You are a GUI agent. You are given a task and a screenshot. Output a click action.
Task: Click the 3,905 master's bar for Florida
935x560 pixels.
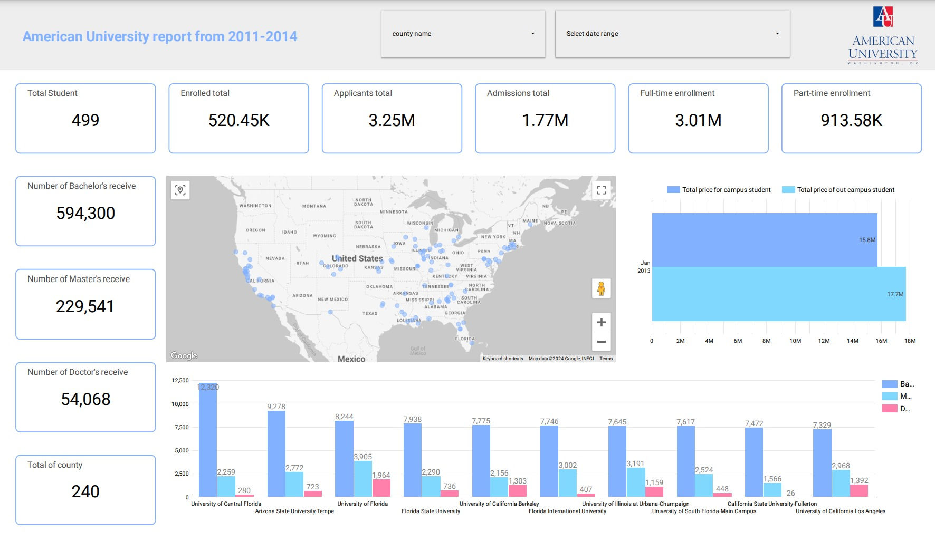point(362,479)
